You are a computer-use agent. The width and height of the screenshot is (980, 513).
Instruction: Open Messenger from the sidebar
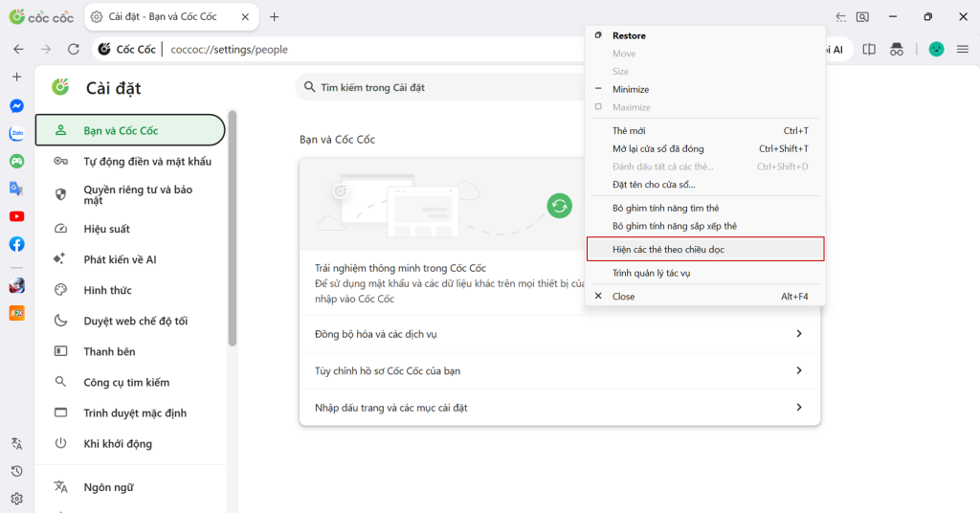pos(17,106)
